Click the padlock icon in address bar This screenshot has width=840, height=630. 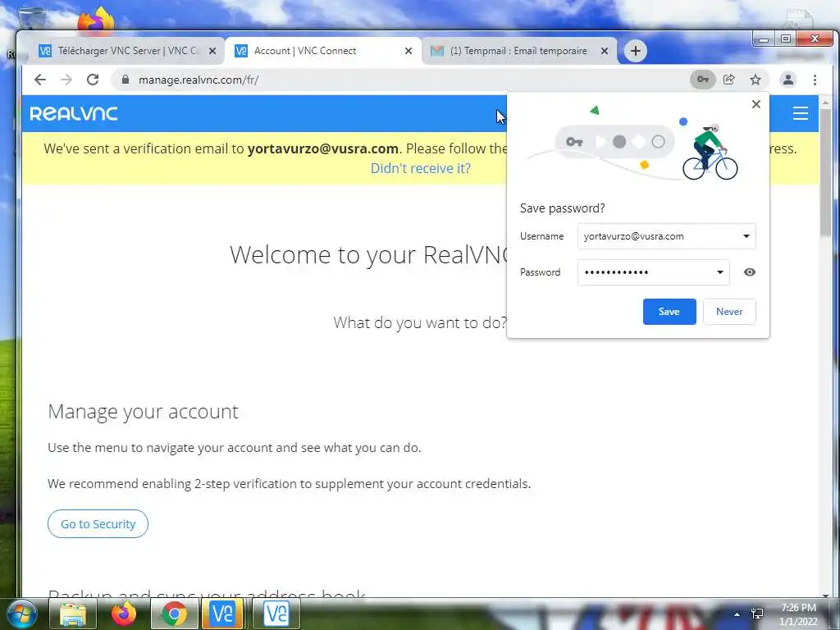click(126, 80)
